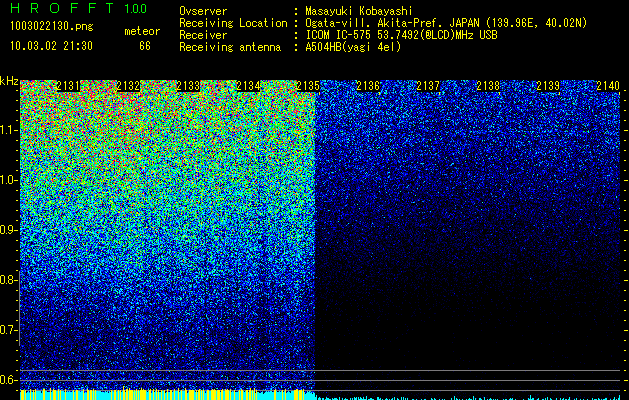629x400 pixels.
Task: Click the ICOM IC-575 53.7492 MHz USB text
Action: 401,35
